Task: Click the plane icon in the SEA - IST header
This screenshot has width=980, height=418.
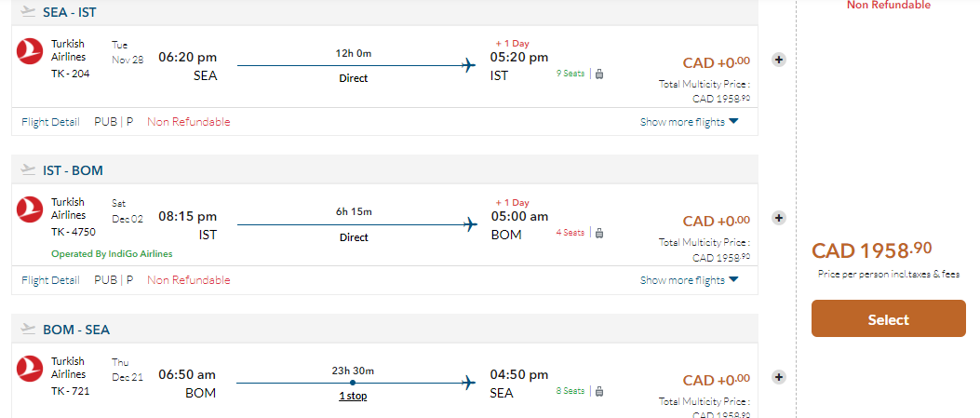Action: (27, 12)
